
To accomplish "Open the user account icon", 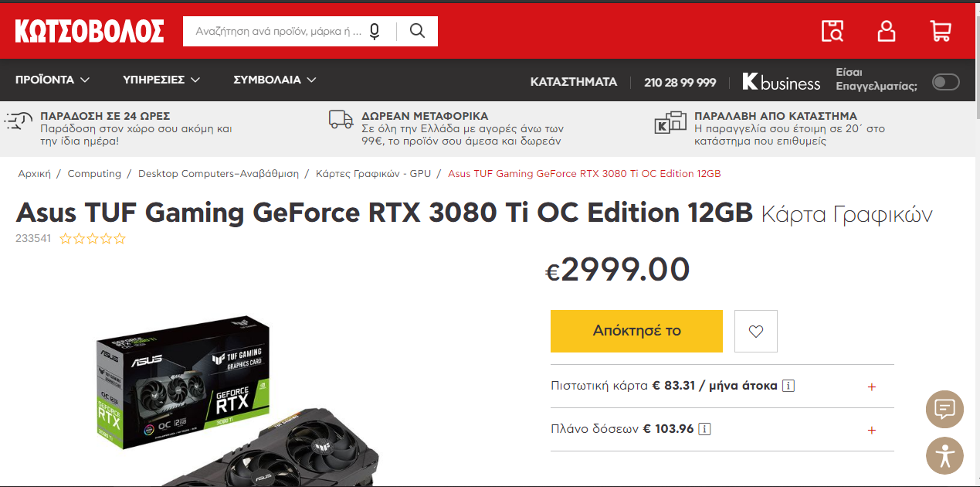I will click(x=887, y=31).
